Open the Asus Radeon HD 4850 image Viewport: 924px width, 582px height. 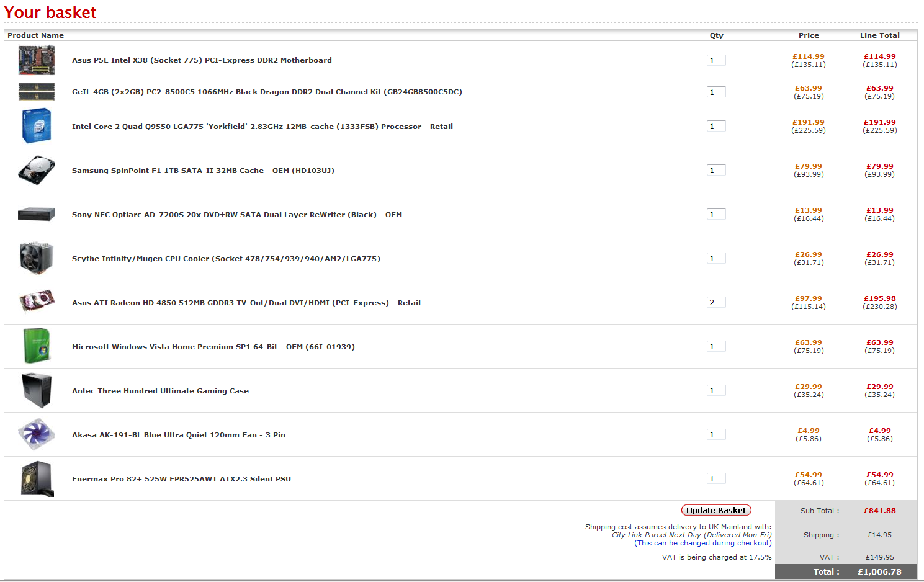pos(37,302)
